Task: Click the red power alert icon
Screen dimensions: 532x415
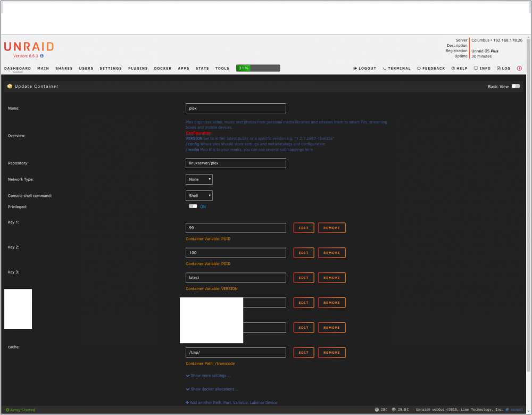Action: pos(519,68)
